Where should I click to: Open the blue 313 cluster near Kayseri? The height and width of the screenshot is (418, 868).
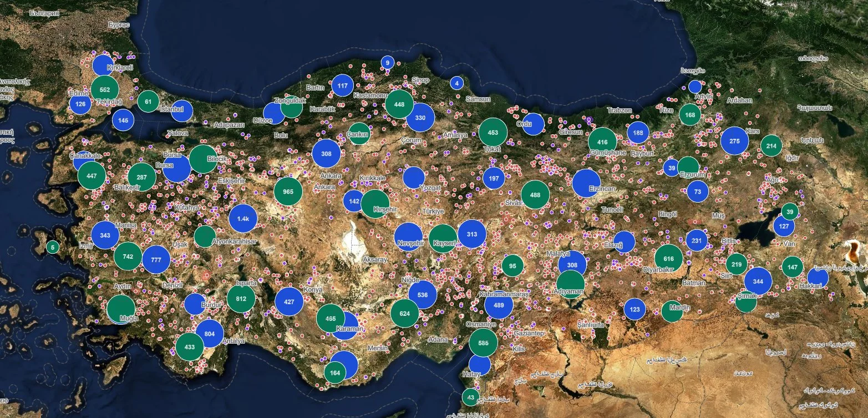[x=472, y=234]
